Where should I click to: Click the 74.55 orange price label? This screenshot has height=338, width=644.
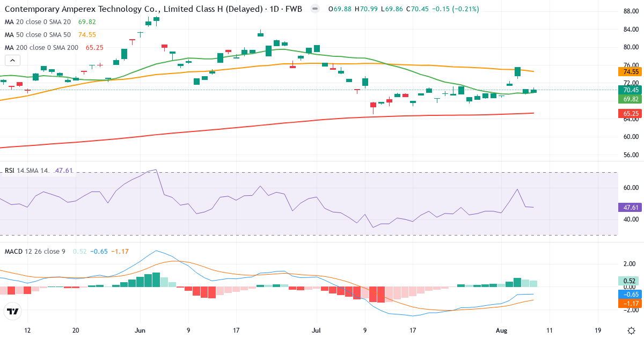point(630,72)
